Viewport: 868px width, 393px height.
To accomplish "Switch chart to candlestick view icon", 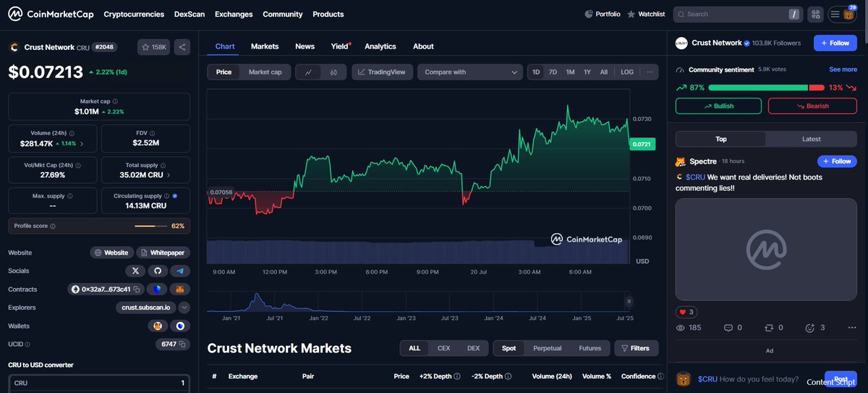I will pos(333,72).
